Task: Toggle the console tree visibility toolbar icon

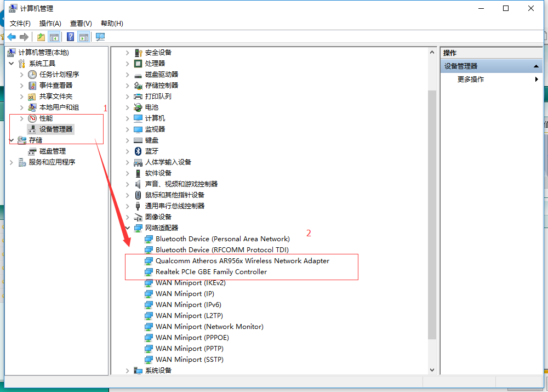Action: tap(54, 36)
